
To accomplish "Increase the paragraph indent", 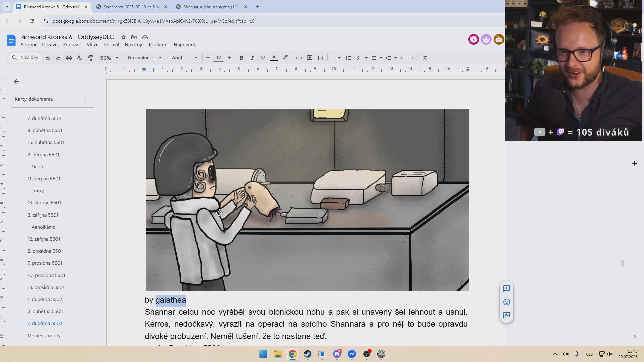I will tap(414, 58).
